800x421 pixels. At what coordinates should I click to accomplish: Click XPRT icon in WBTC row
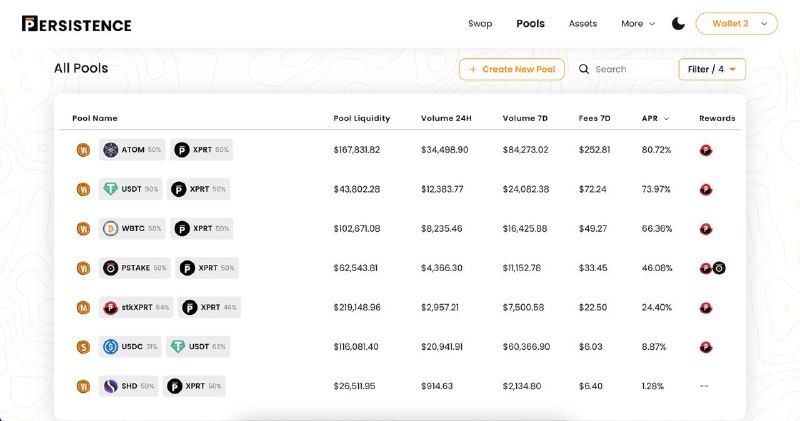click(x=182, y=229)
